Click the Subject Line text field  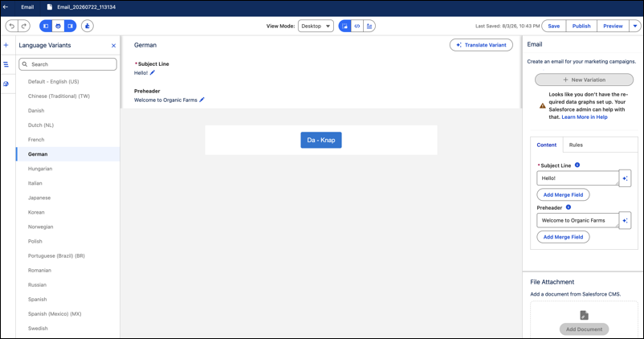tap(577, 178)
